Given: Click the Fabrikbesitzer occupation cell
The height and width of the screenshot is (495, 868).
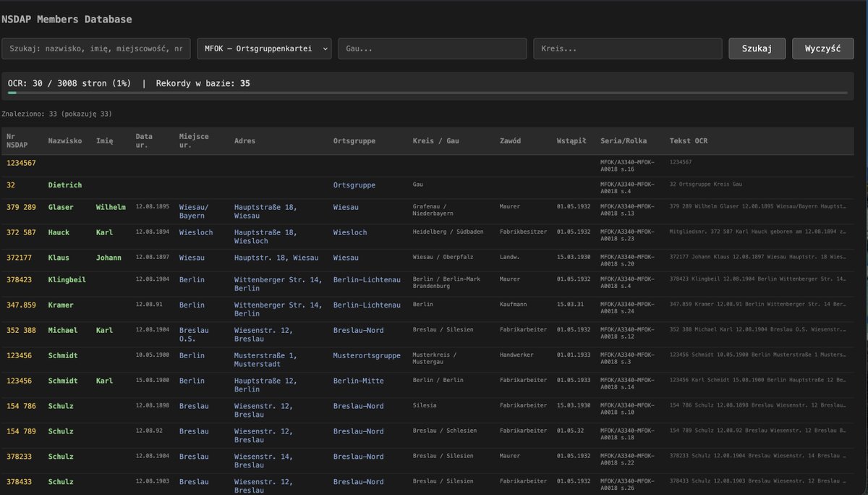Looking at the screenshot, I should point(524,232).
